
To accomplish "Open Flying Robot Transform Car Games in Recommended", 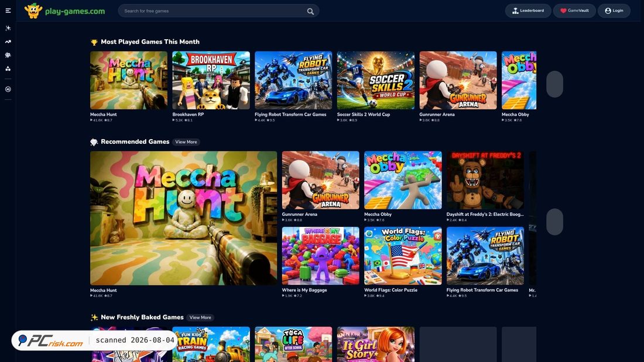I will 485,256.
